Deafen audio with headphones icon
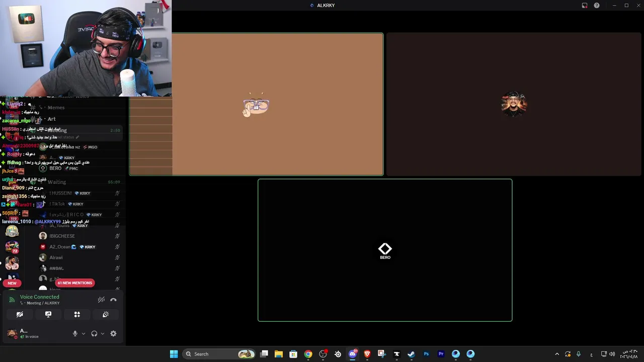Screen dimensions: 644x362 (94, 333)
